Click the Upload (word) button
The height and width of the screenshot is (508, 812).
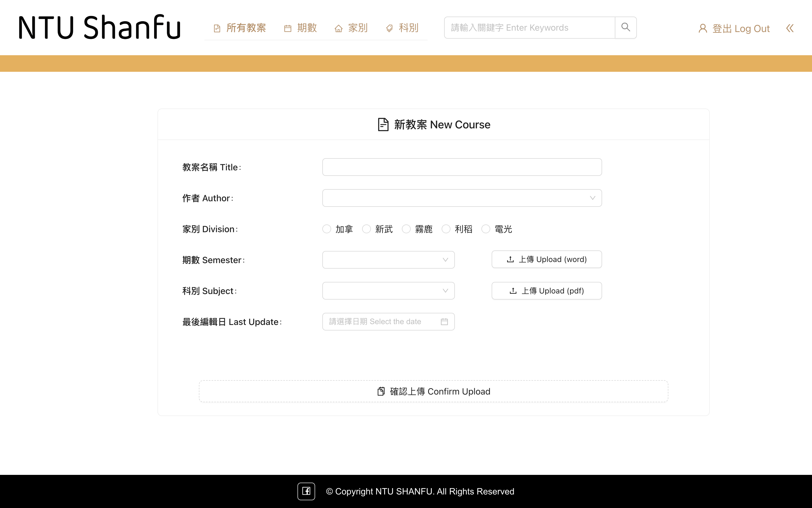547,259
